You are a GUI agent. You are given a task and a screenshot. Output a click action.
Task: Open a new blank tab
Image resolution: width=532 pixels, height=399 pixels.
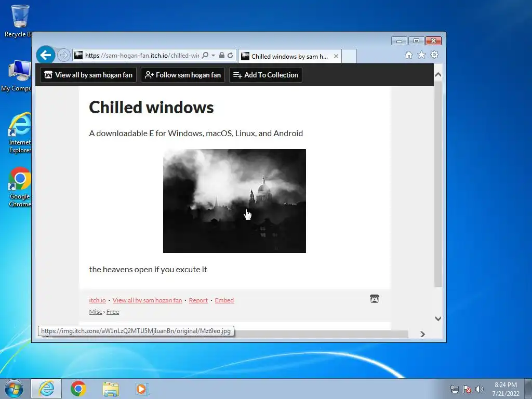(x=349, y=56)
